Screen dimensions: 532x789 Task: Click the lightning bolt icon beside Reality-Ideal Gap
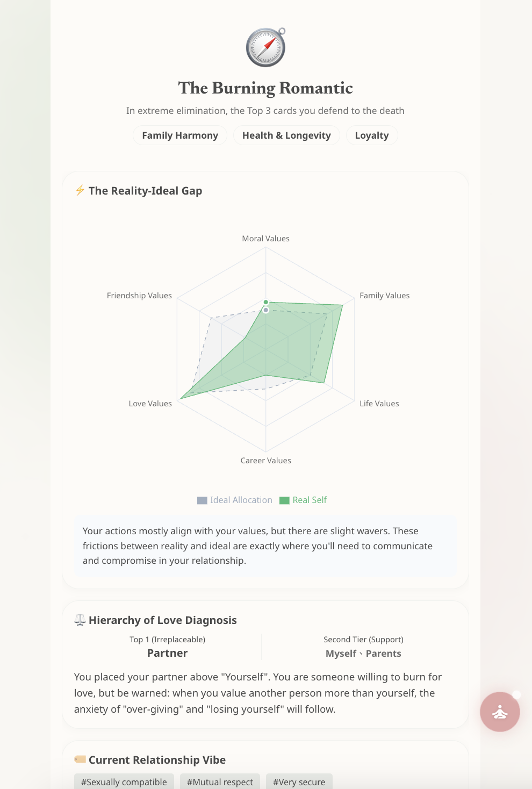(x=80, y=191)
